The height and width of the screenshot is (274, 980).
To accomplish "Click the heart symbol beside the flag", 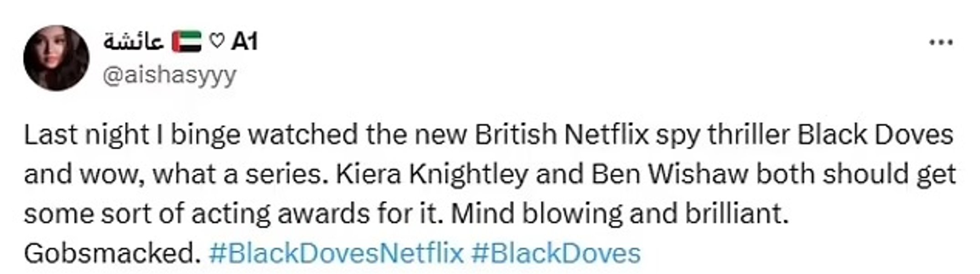I will [218, 42].
